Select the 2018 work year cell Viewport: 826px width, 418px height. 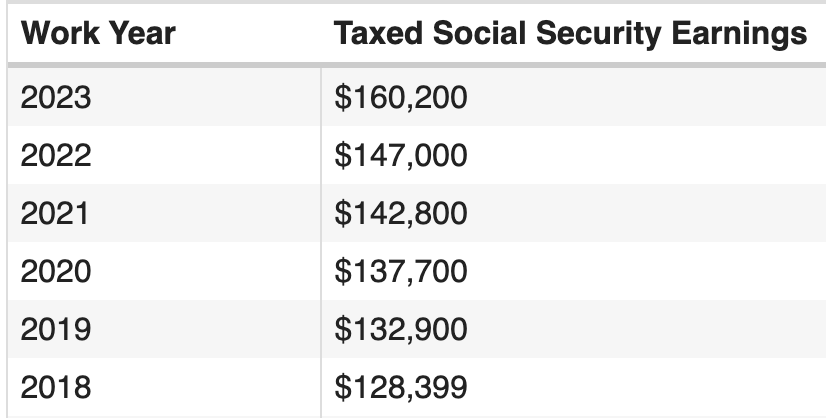tap(56, 386)
